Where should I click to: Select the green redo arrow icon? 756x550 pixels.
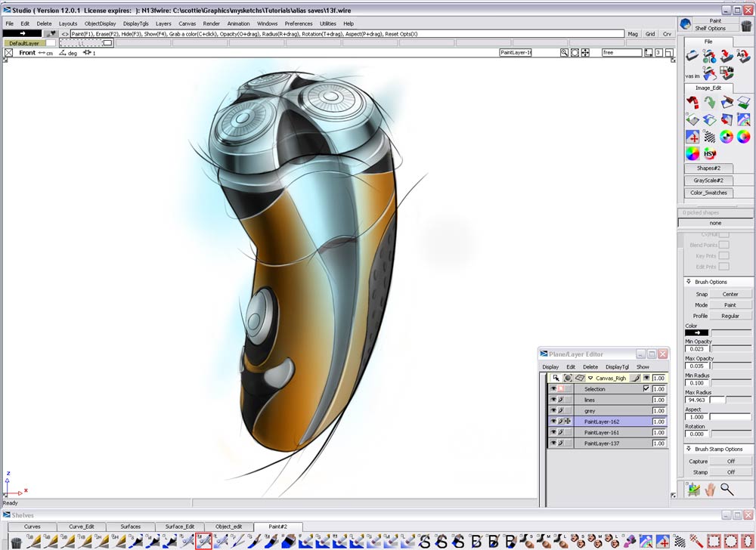(x=708, y=102)
